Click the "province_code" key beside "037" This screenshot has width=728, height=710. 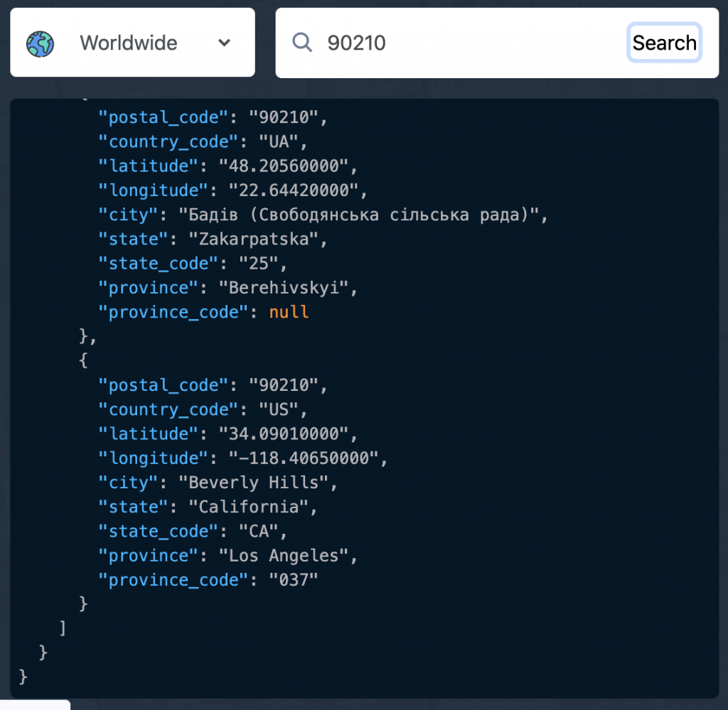coord(173,580)
